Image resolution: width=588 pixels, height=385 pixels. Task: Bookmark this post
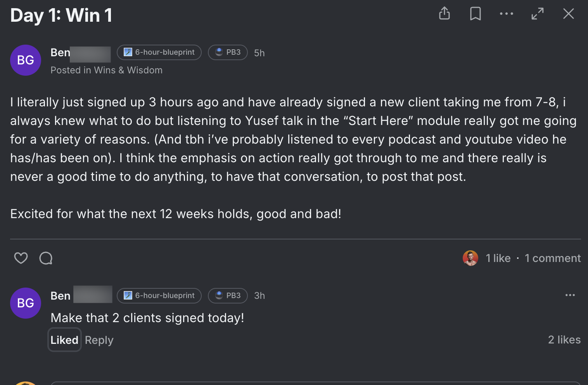click(x=476, y=14)
